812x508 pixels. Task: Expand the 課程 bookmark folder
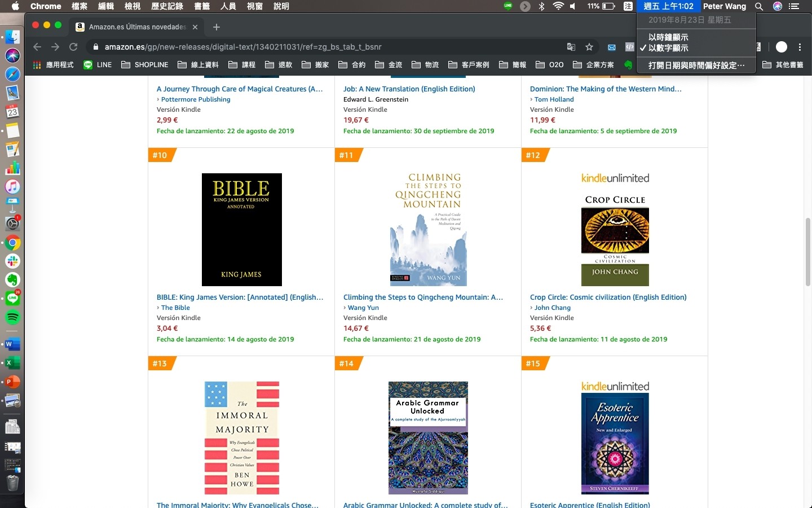pos(242,65)
